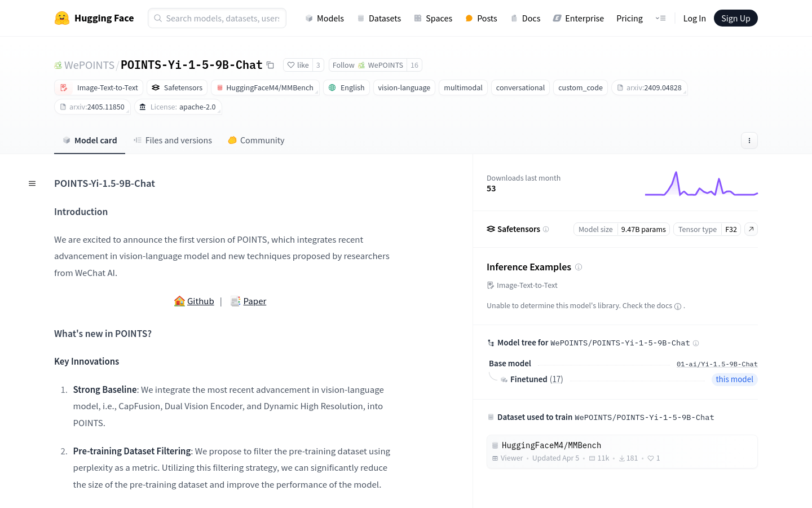The image size is (812, 508).
Task: Click the like count 3
Action: tap(318, 65)
